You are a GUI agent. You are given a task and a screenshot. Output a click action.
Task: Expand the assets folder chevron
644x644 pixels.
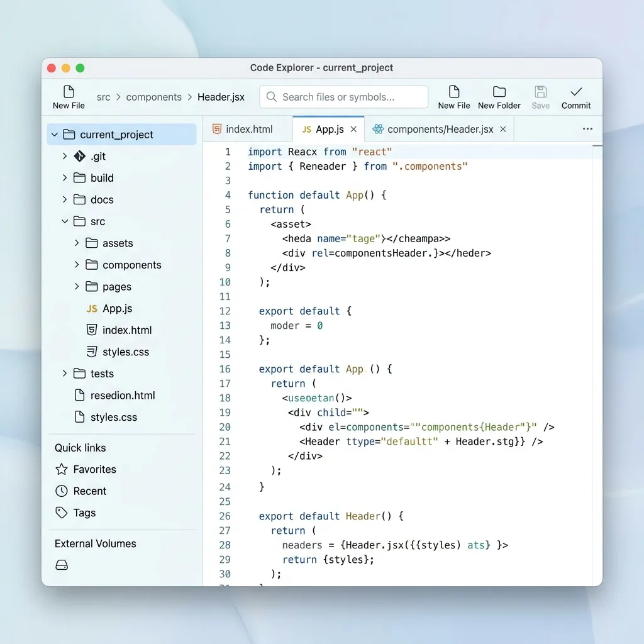(x=77, y=243)
